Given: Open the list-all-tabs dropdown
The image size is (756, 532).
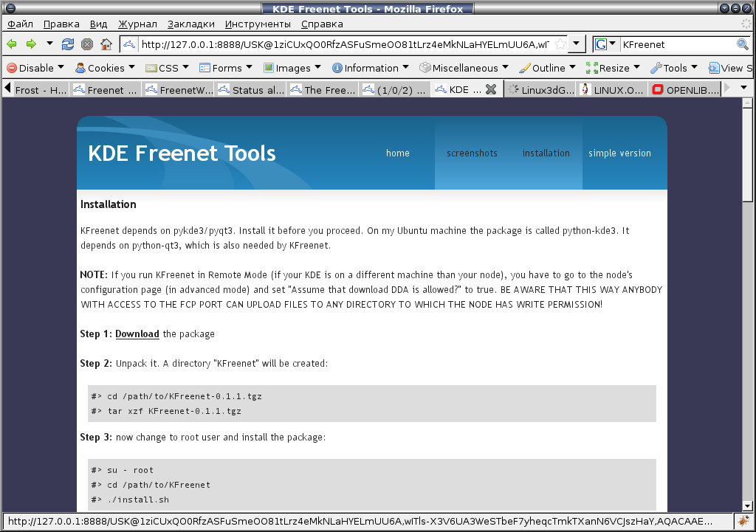Looking at the screenshot, I should (743, 89).
